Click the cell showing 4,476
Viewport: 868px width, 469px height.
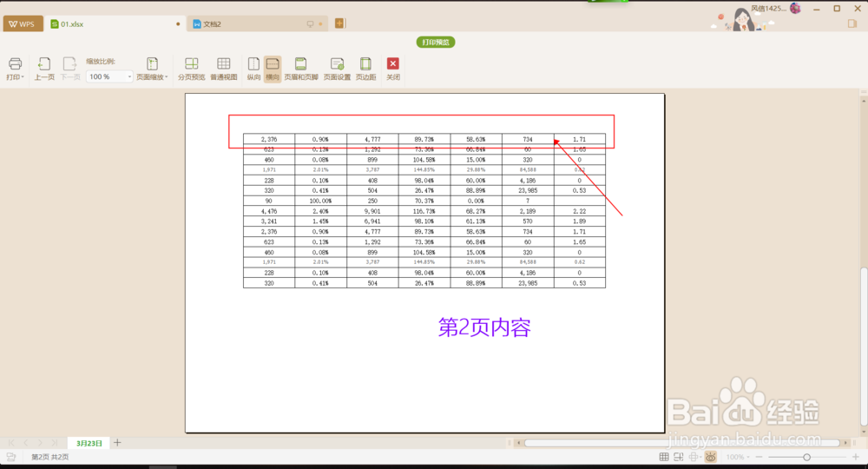pyautogui.click(x=269, y=211)
